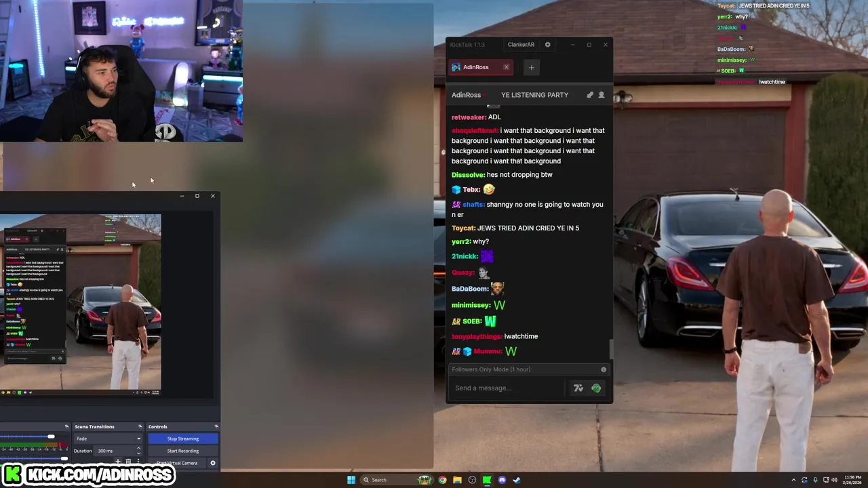
Task: Open the 7TV emote picker in chat input
Action: pyautogui.click(x=578, y=388)
